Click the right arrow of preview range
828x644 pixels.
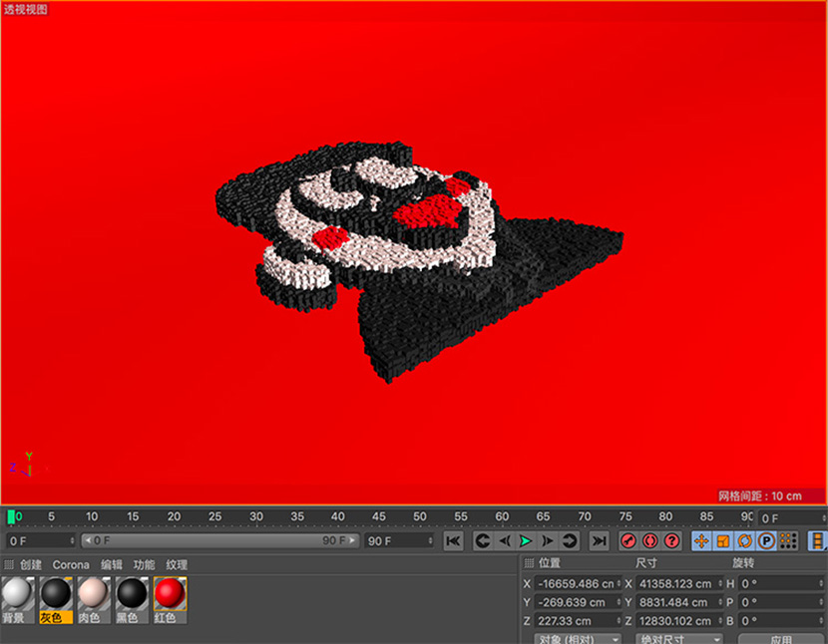pos(352,540)
